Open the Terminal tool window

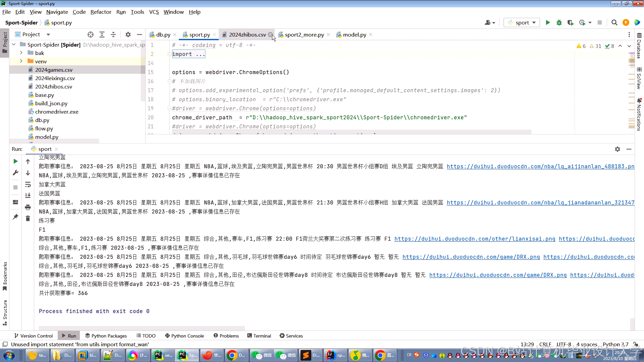(259, 336)
